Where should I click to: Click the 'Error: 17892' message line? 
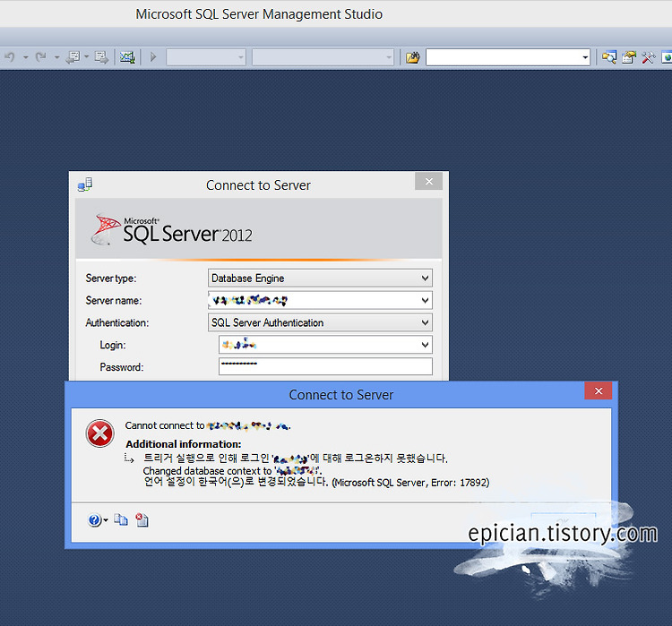(316, 482)
